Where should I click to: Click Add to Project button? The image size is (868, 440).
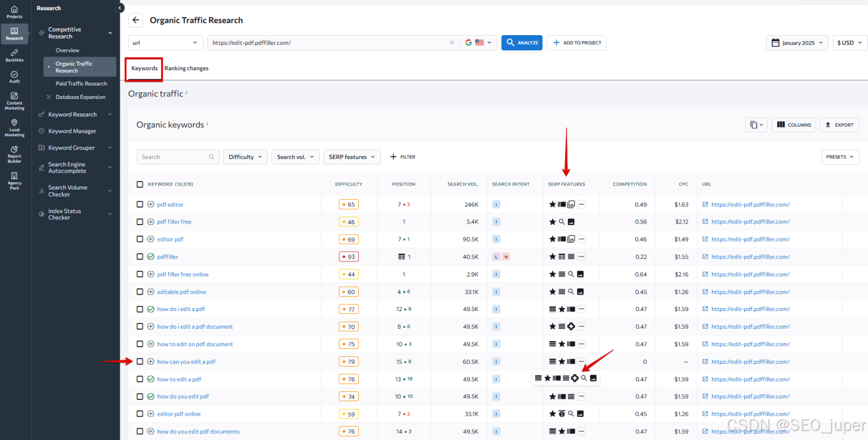tap(576, 42)
